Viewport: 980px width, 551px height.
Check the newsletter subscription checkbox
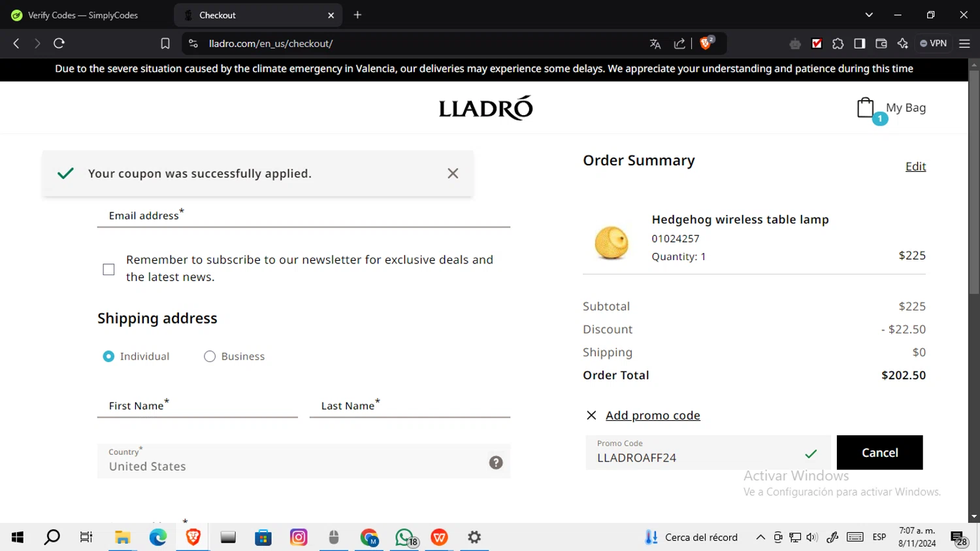(x=108, y=269)
